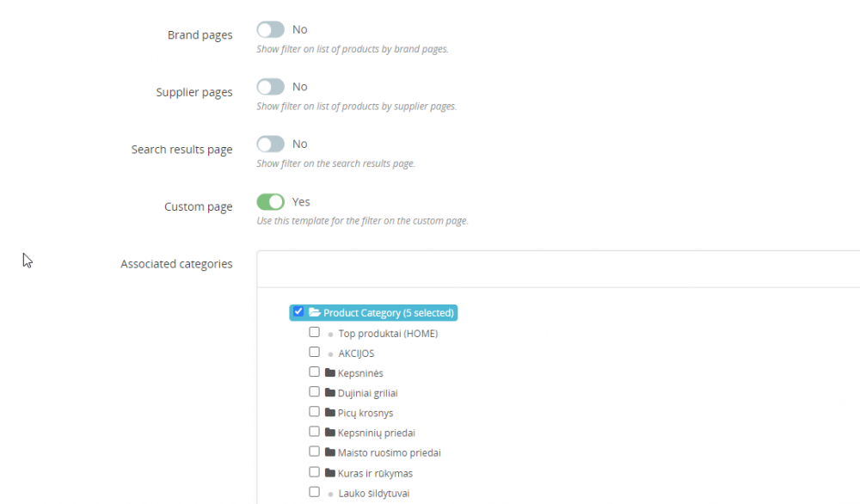This screenshot has height=504, width=860.
Task: Check the Kepsninės category checkbox
Action: click(x=315, y=371)
